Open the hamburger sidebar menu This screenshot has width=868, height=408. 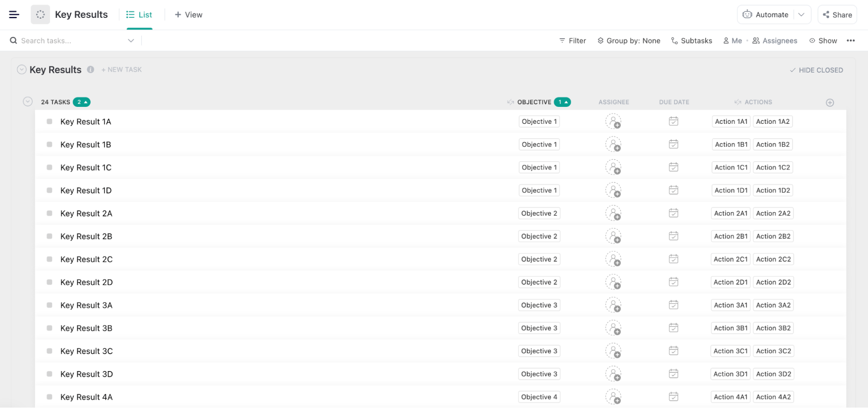14,15
